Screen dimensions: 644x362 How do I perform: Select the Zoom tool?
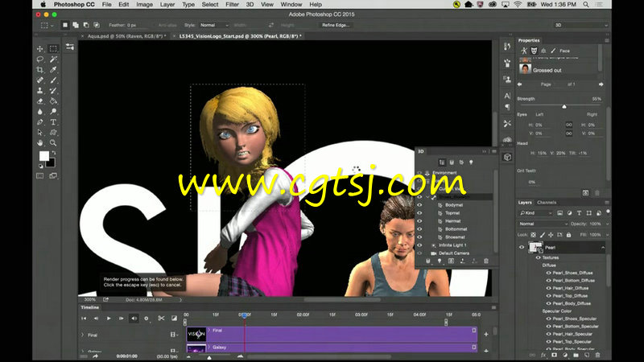(x=53, y=143)
